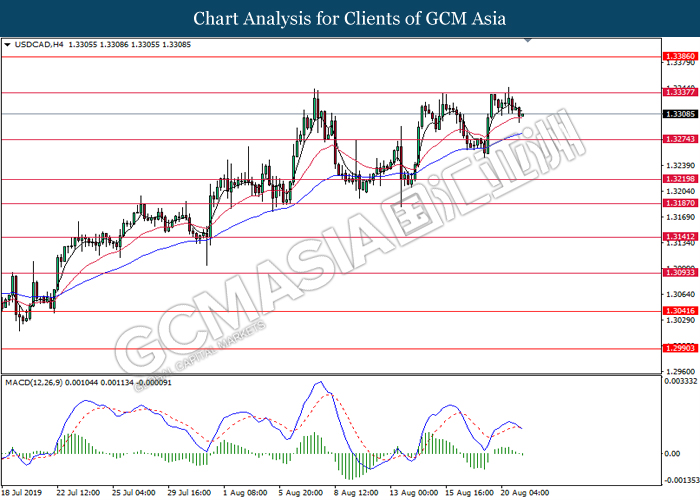Image resolution: width=700 pixels, height=500 pixels.
Task: Select the 1.31412 price level label
Action: tap(680, 237)
